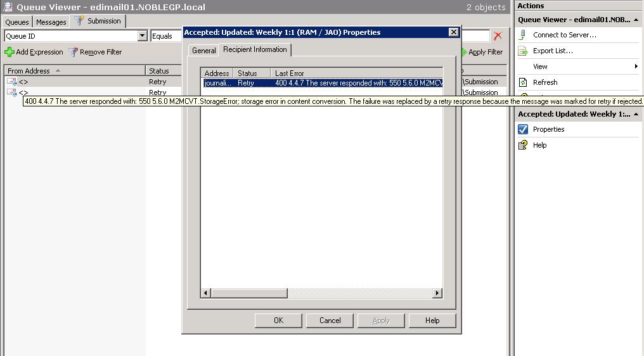This screenshot has width=644, height=356.
Task: Click the Actions pane header
Action: click(x=577, y=6)
